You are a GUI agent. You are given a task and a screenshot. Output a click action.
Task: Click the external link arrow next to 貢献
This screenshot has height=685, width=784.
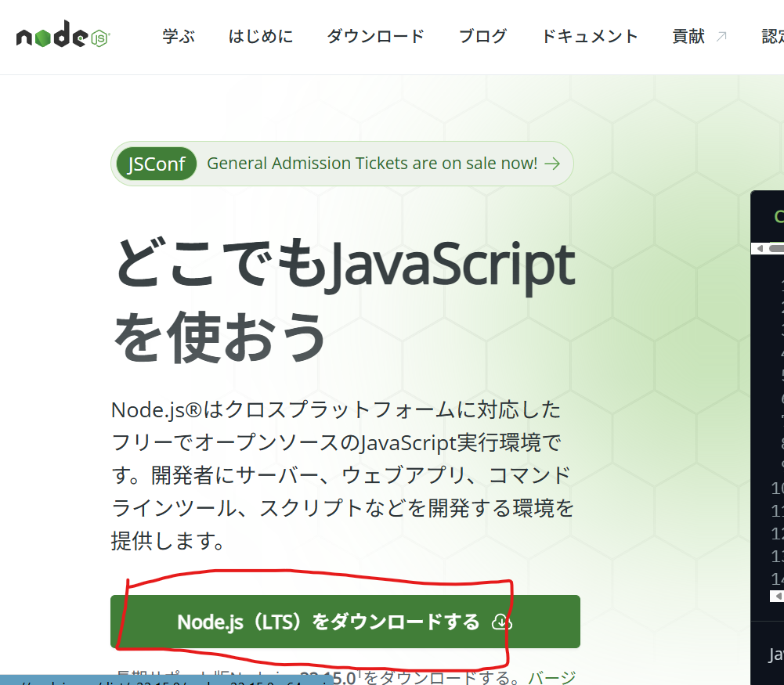(721, 37)
